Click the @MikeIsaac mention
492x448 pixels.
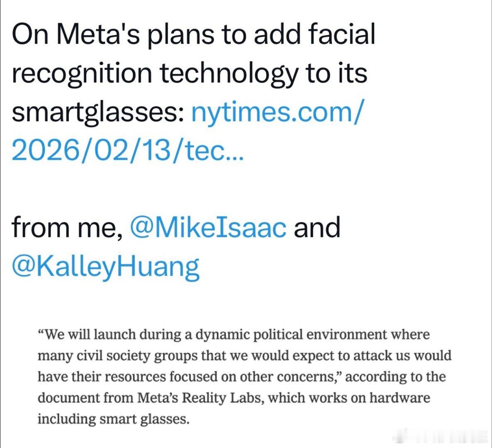tap(208, 227)
